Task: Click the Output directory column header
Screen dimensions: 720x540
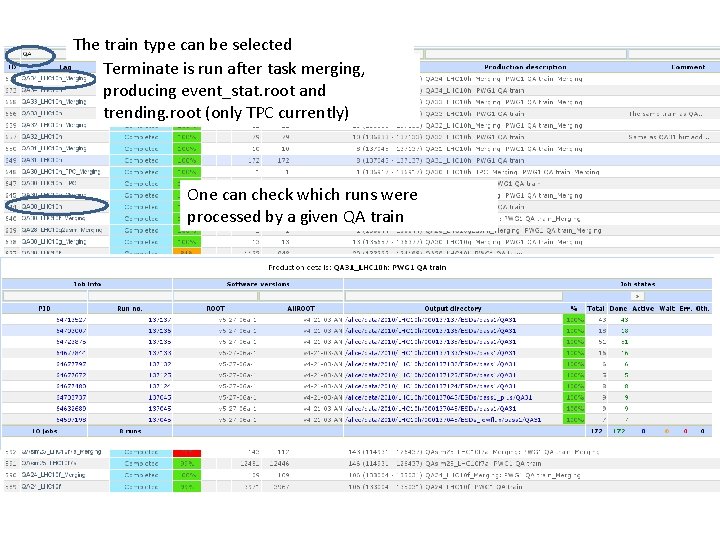Action: tap(453, 309)
